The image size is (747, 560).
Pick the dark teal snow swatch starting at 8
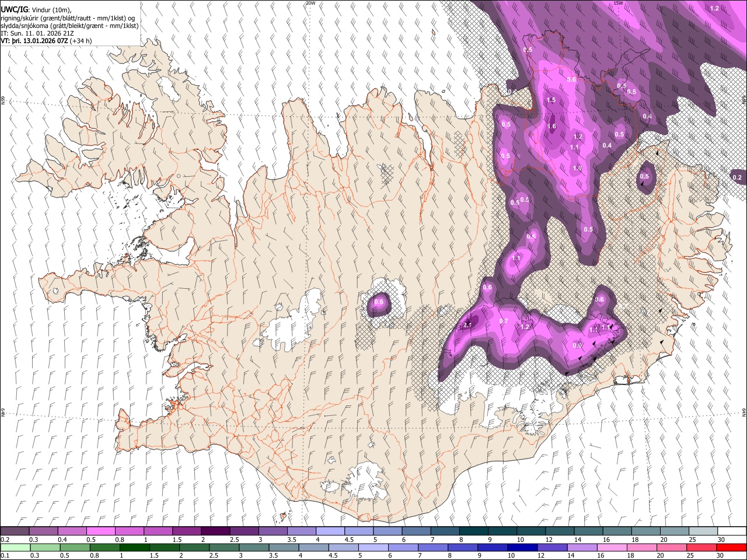(x=473, y=531)
